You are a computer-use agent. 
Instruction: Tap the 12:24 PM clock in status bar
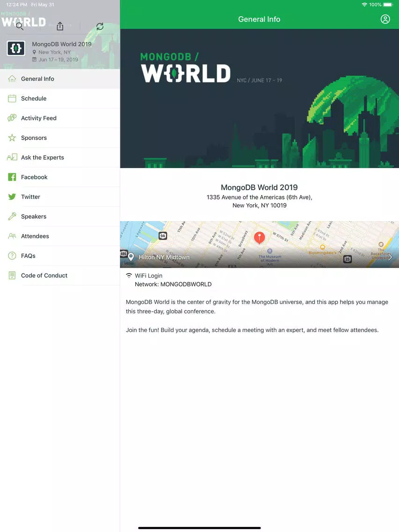click(17, 4)
